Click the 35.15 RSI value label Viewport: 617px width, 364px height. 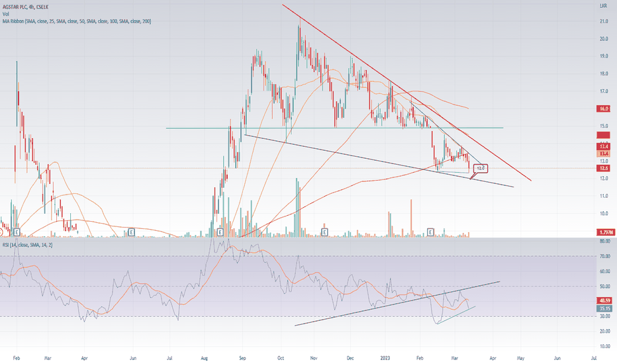pos(605,308)
